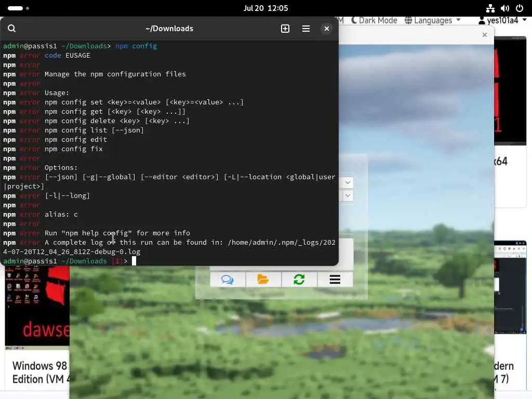Close the ~/Downloads terminal window
This screenshot has width=532, height=399.
[326, 29]
